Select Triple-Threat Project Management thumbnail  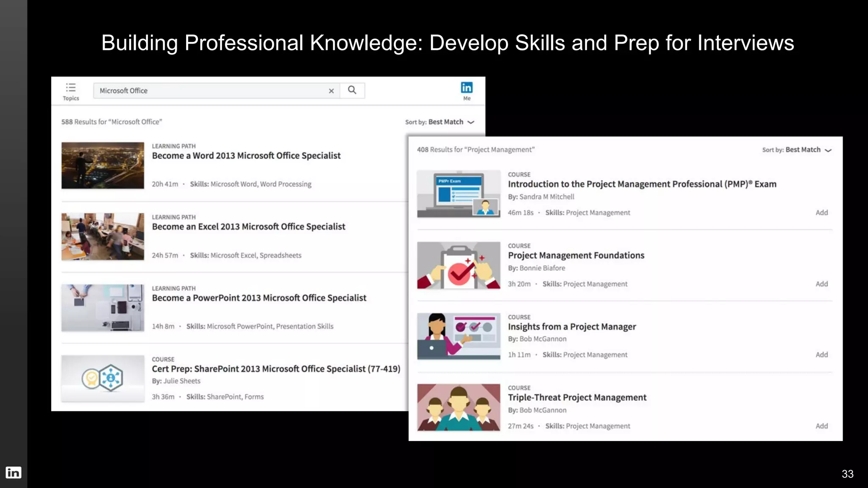coord(459,408)
